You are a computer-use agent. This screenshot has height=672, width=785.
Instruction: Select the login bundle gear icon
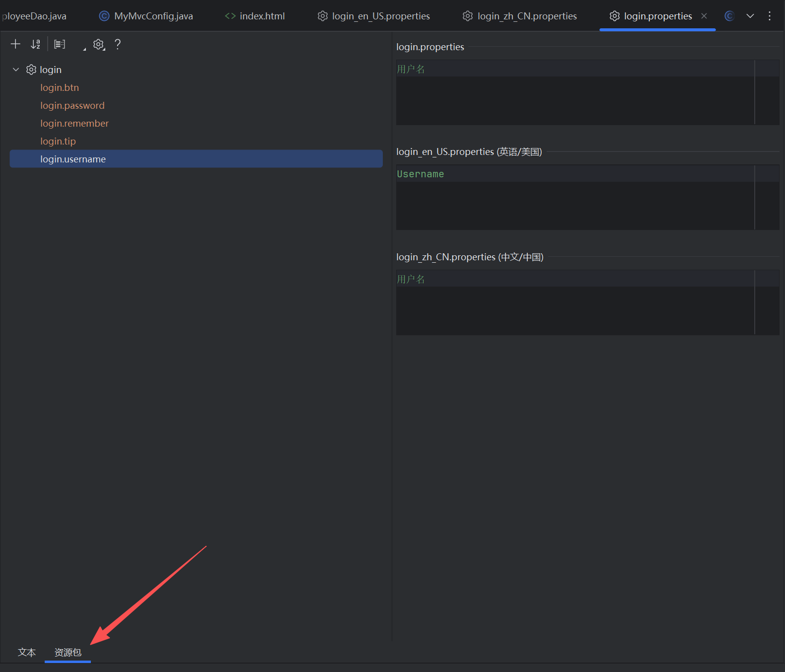31,70
